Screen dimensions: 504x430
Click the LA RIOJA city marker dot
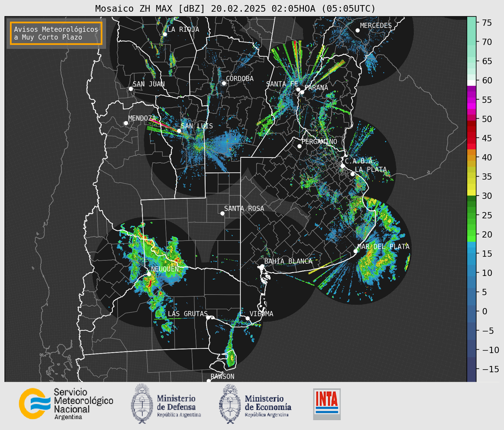[165, 34]
